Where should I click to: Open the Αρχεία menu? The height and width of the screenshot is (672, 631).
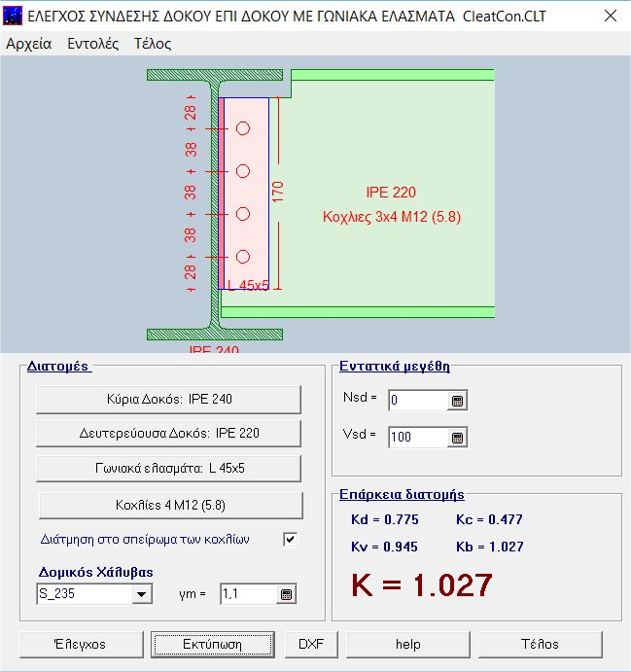pos(29,44)
